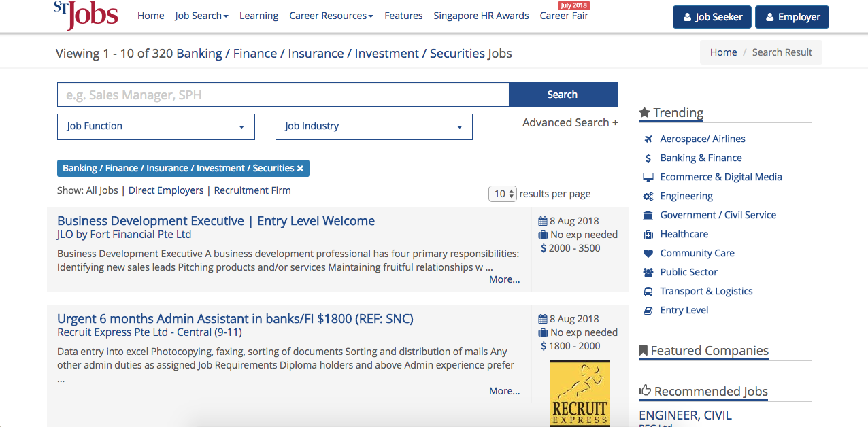Open the Job Industry dropdown
Image resolution: width=868 pixels, height=427 pixels.
(x=373, y=126)
